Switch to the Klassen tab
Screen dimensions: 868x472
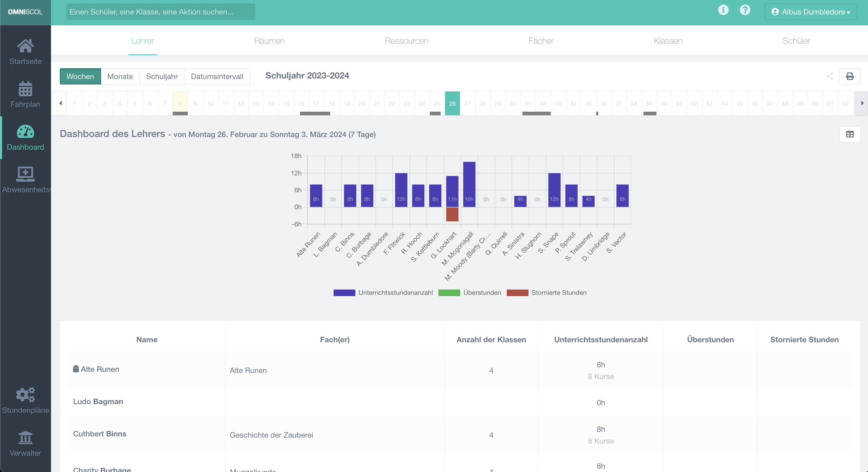point(668,41)
